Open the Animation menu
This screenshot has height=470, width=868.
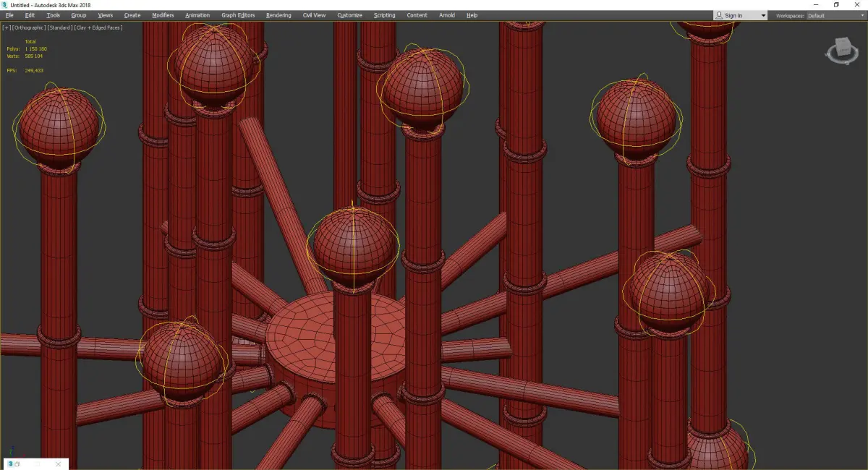tap(197, 15)
